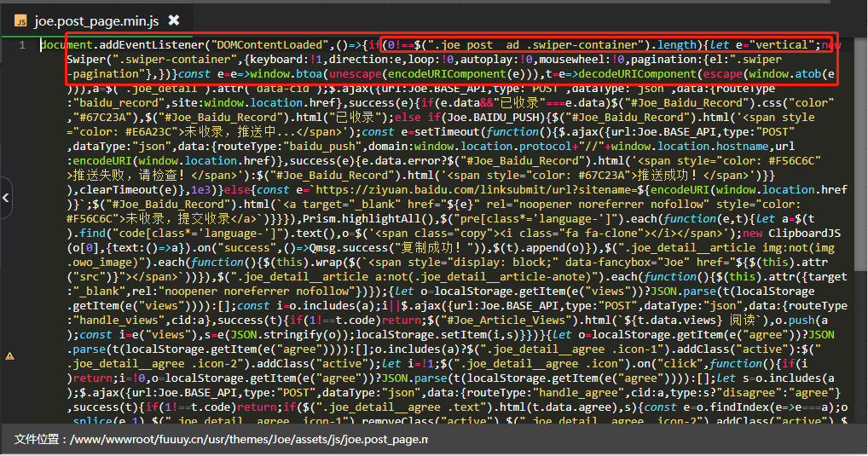Place cursor on the "DOMContentLoaded" string
The width and height of the screenshot is (868, 456).
[270, 44]
